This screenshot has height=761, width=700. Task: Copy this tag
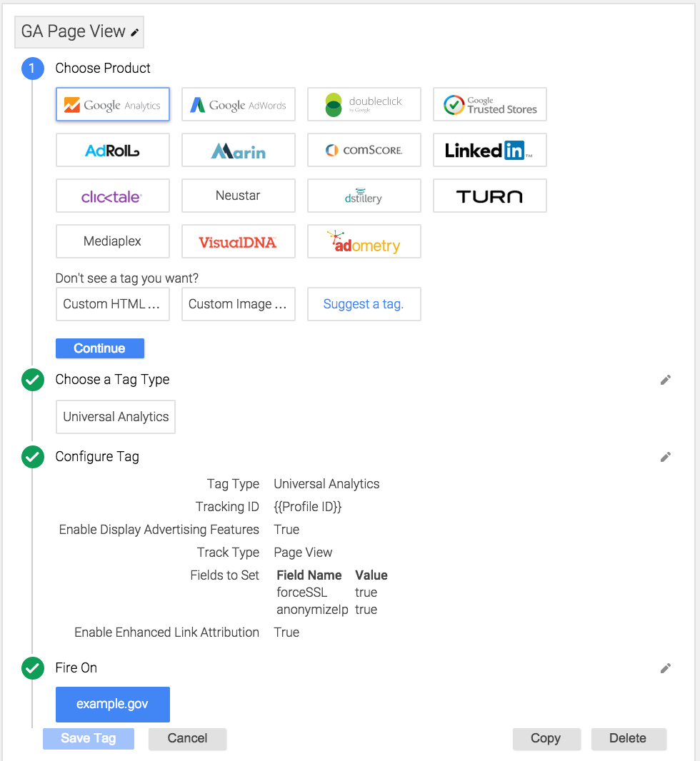[x=546, y=739]
